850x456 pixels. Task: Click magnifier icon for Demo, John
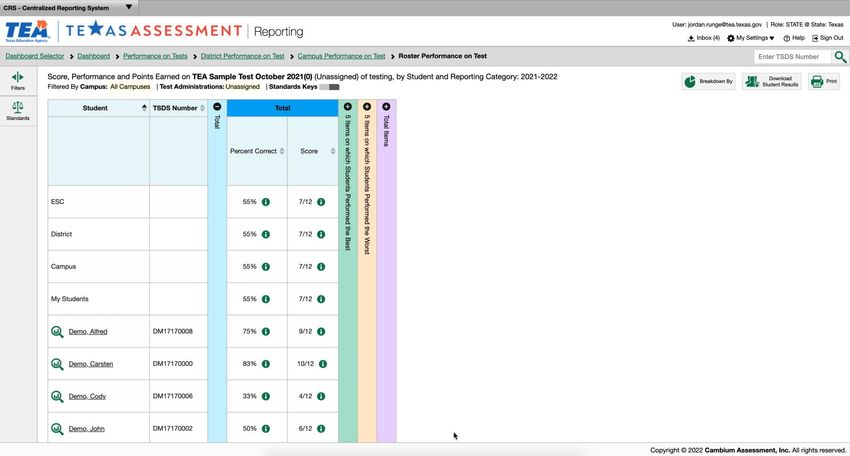pyautogui.click(x=57, y=429)
